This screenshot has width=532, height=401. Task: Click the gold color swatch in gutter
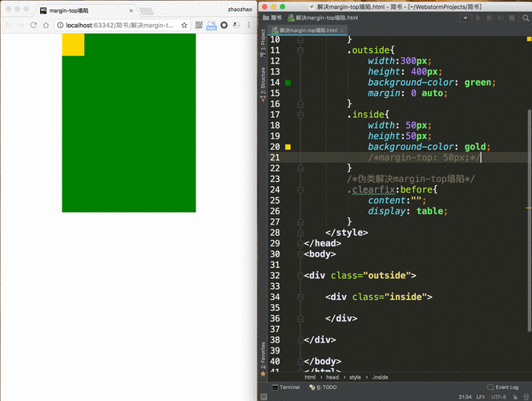(x=288, y=147)
